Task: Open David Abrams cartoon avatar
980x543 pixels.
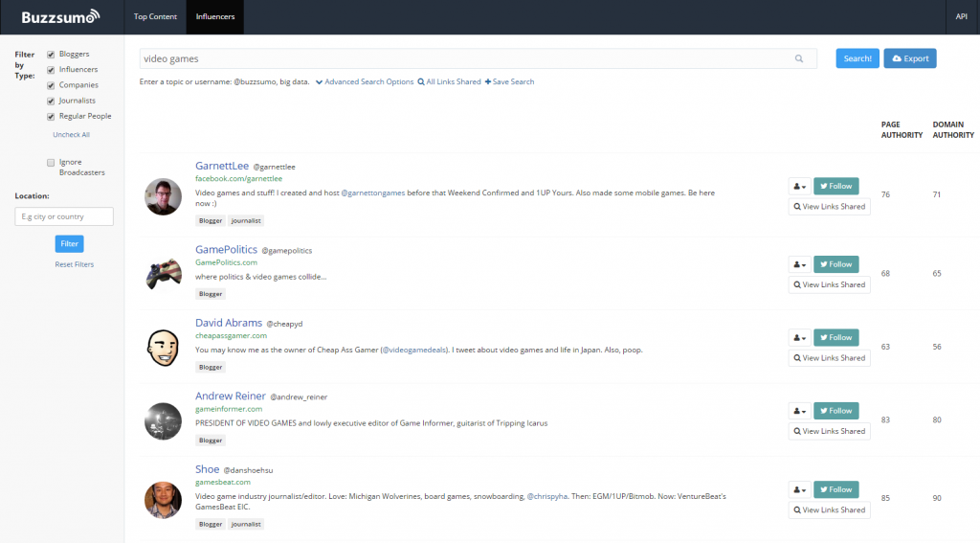Action: tap(163, 348)
